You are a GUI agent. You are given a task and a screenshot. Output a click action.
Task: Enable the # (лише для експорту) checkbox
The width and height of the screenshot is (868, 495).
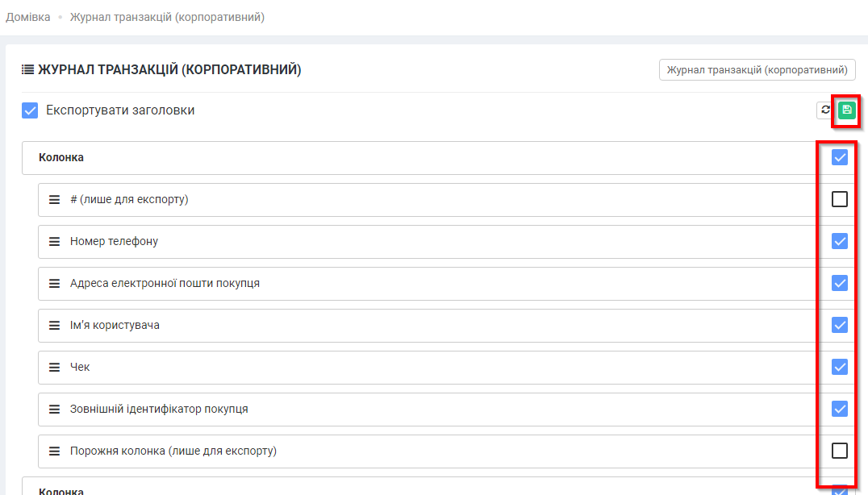[840, 199]
